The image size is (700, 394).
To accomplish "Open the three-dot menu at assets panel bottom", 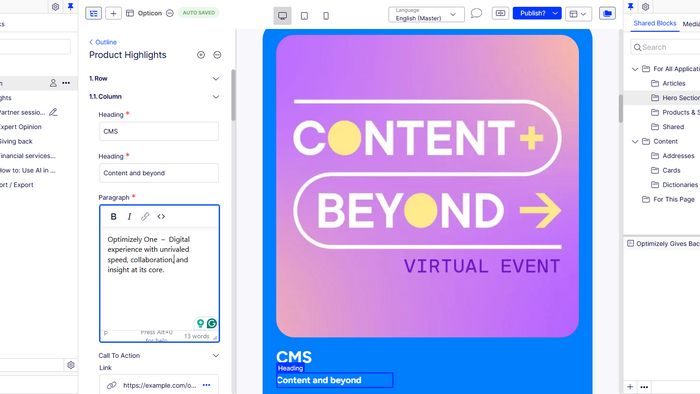I will click(x=644, y=387).
